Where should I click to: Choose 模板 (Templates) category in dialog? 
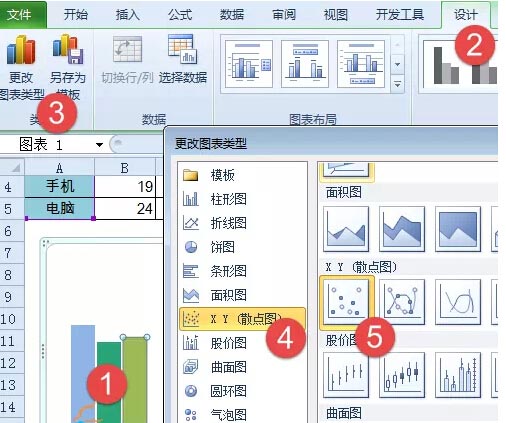point(242,175)
